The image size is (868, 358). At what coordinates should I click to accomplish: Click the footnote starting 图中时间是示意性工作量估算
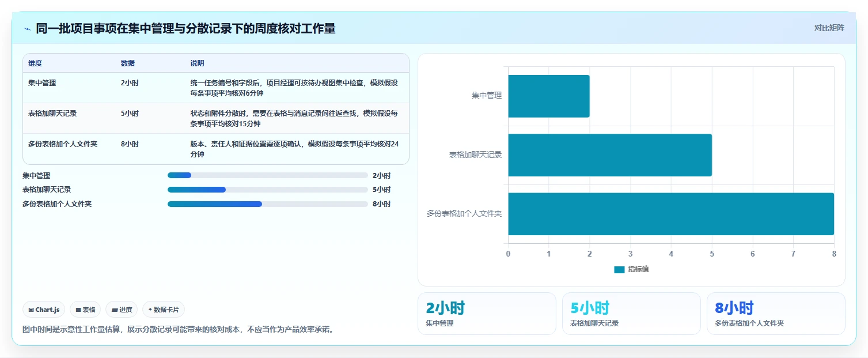(x=179, y=330)
